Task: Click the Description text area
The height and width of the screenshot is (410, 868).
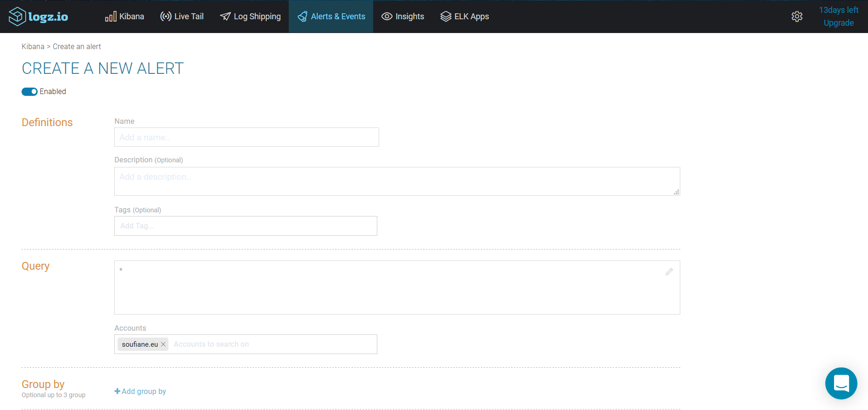Action: pyautogui.click(x=397, y=181)
